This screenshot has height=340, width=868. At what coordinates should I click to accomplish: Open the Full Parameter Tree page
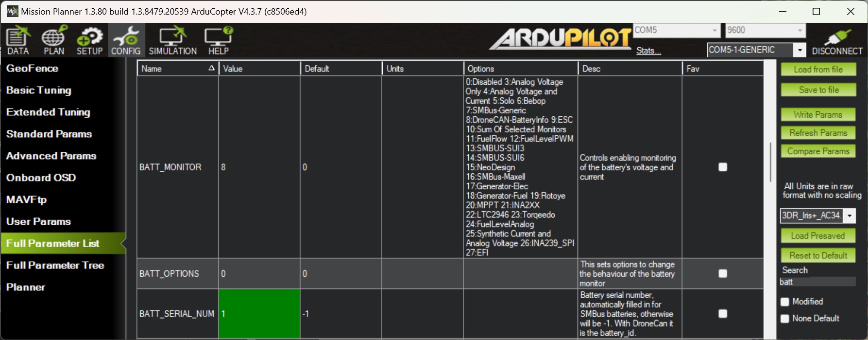(55, 266)
